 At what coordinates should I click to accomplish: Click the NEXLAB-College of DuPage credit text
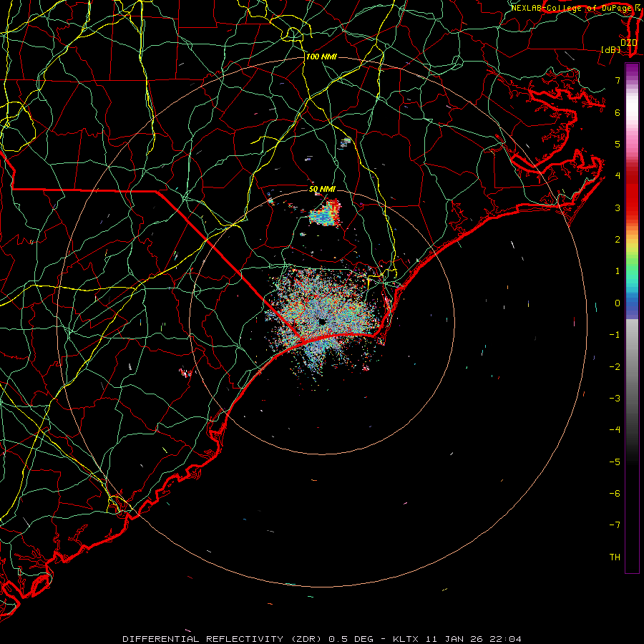(572, 8)
